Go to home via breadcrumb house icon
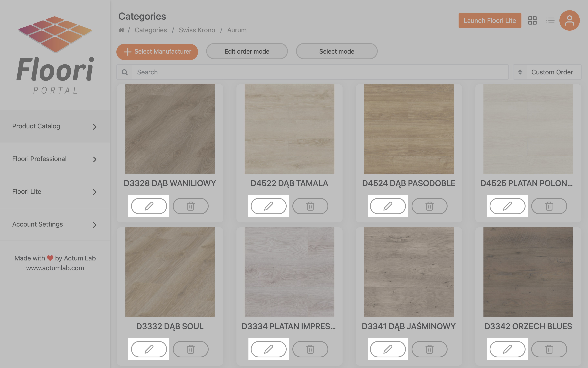Image resolution: width=588 pixels, height=368 pixels. [121, 30]
